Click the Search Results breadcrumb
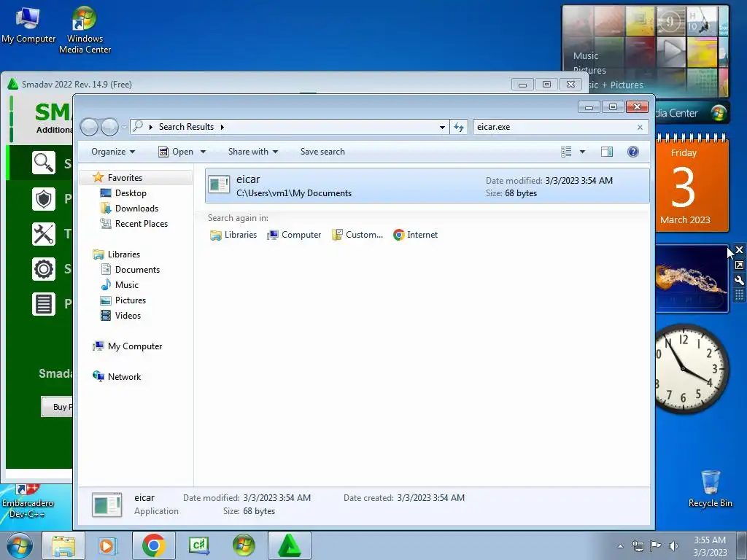747x560 pixels. 186,127
